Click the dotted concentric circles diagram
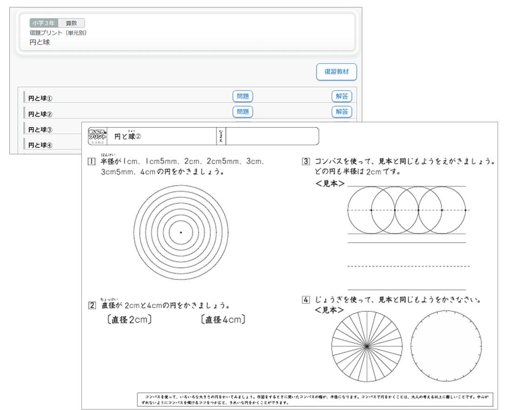The image size is (532, 410). point(181,232)
